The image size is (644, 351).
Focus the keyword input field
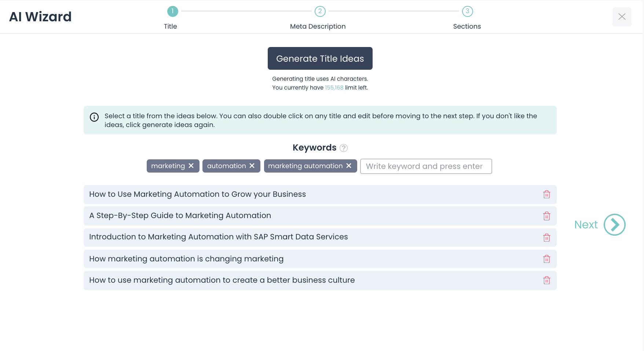426,166
